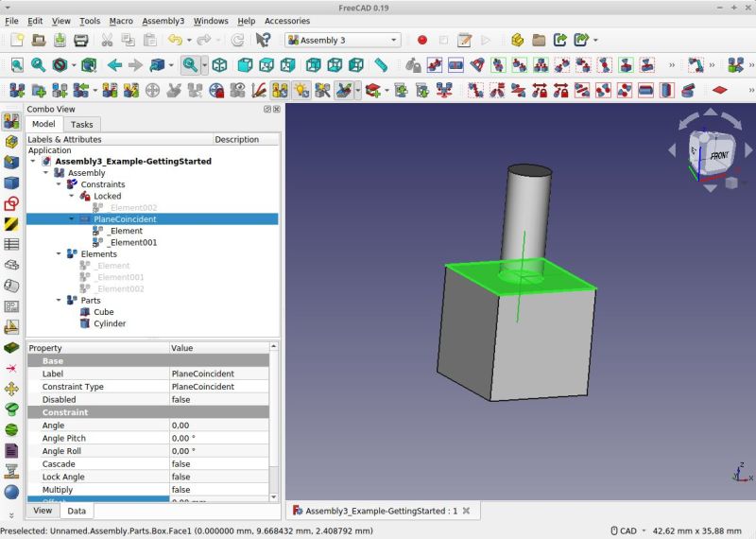Open the File menu

(x=11, y=21)
